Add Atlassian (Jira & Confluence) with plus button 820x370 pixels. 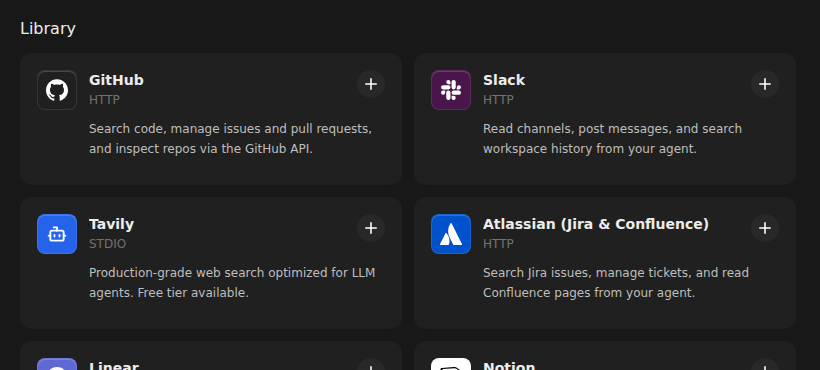coord(765,228)
